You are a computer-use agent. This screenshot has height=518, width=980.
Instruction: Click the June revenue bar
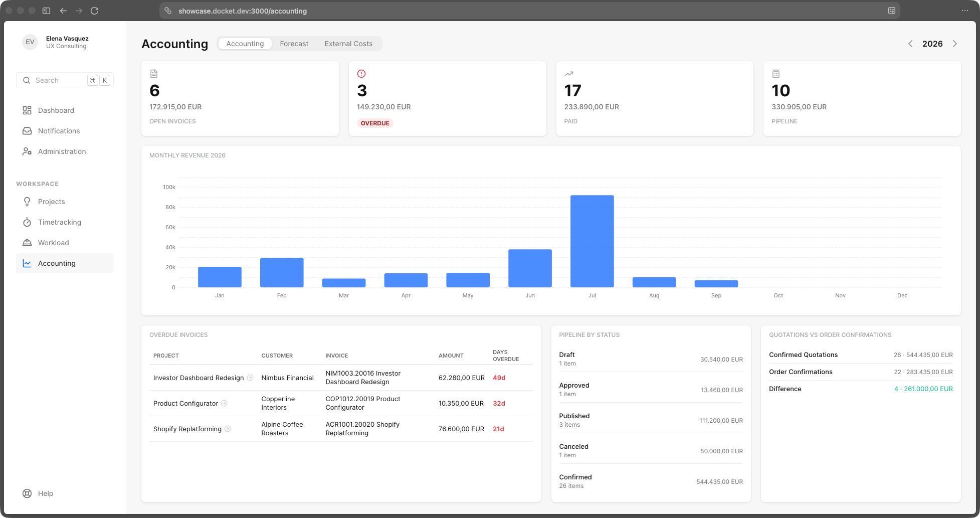(530, 268)
